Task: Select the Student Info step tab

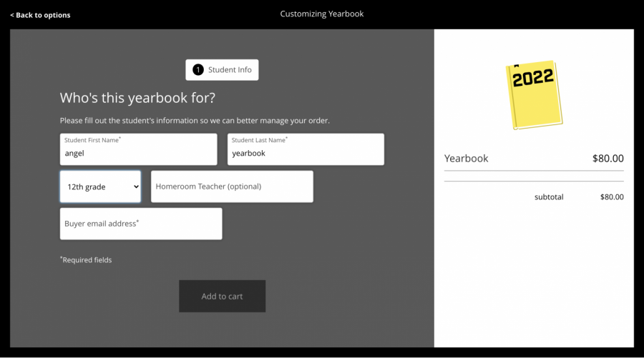Action: 222,70
